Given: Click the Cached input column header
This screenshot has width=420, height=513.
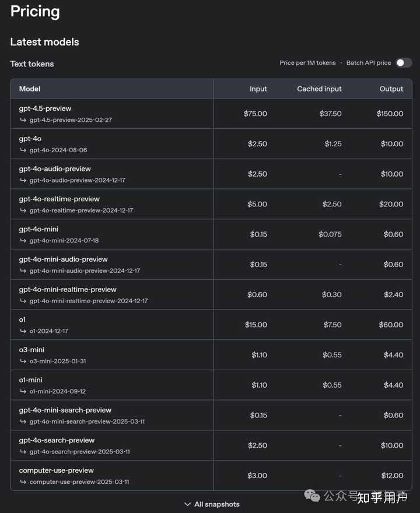Looking at the screenshot, I should point(319,89).
